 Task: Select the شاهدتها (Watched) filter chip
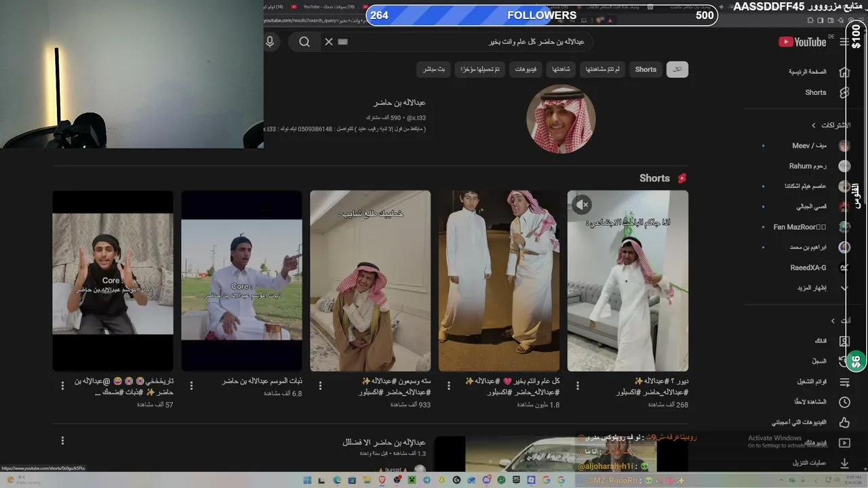click(561, 69)
